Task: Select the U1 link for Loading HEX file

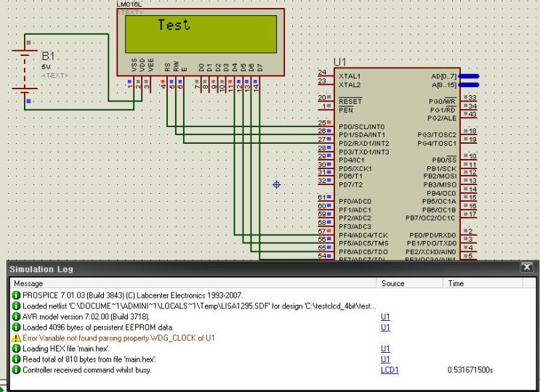Action: 385,348
